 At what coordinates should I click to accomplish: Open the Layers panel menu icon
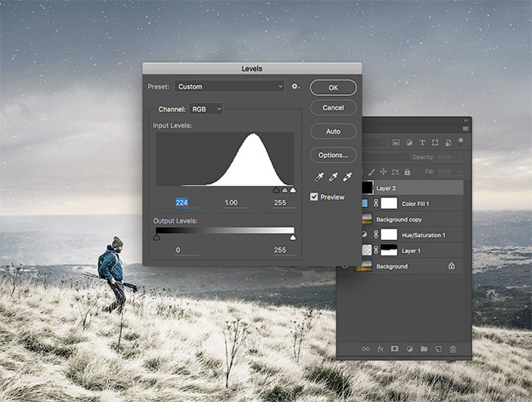coord(466,129)
